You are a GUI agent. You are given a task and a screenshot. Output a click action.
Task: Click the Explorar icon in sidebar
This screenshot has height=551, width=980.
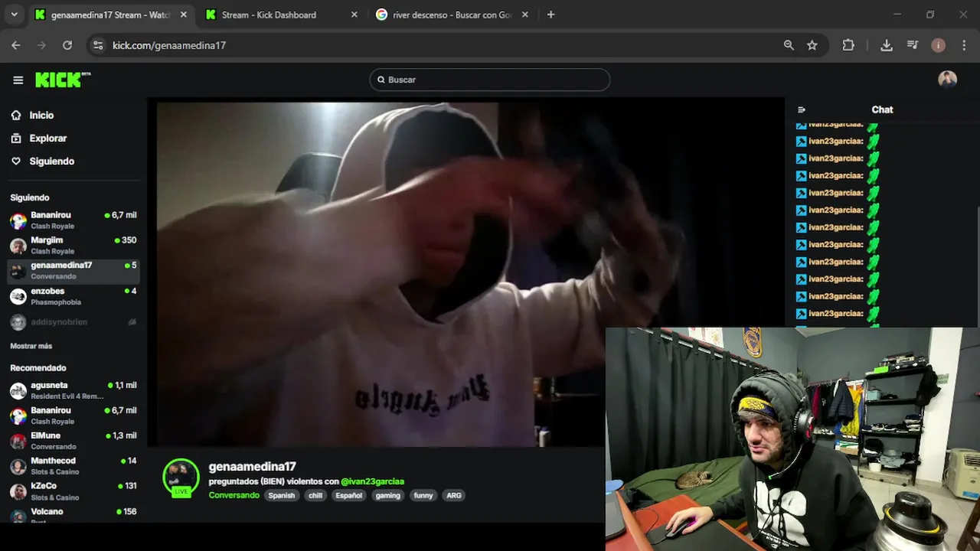point(16,139)
